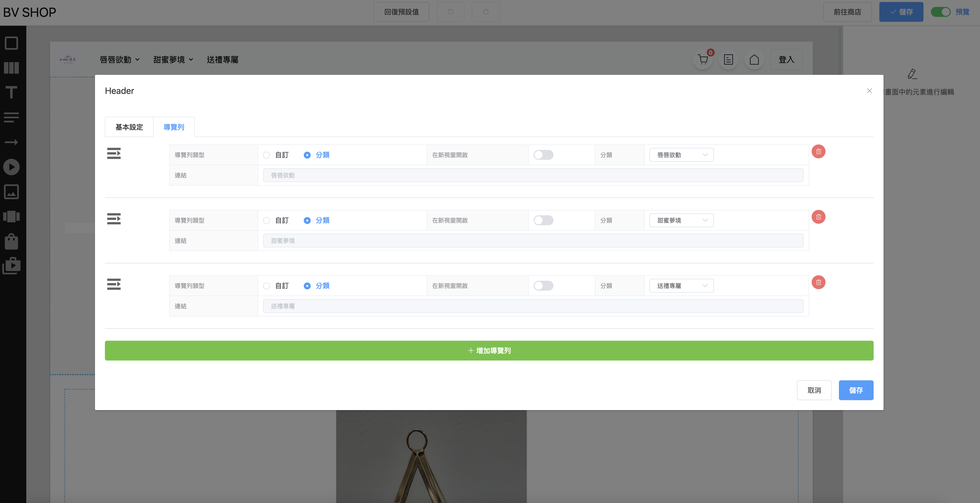Select the image block in sidebar
This screenshot has width=980, height=503.
(x=11, y=192)
